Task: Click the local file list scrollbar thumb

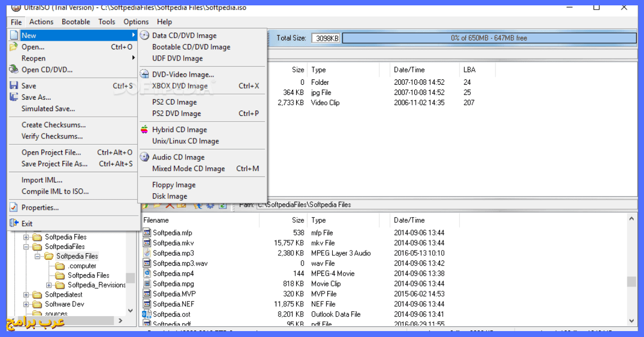Action: 631,282
